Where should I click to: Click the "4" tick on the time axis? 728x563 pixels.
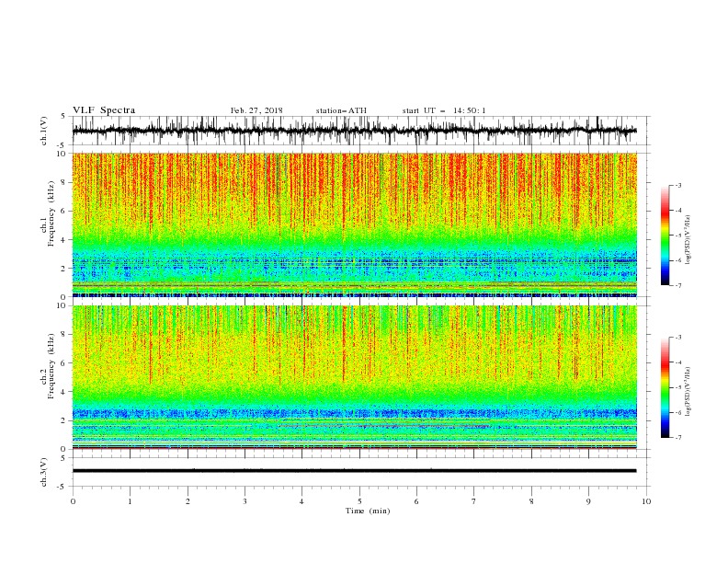[x=301, y=501]
